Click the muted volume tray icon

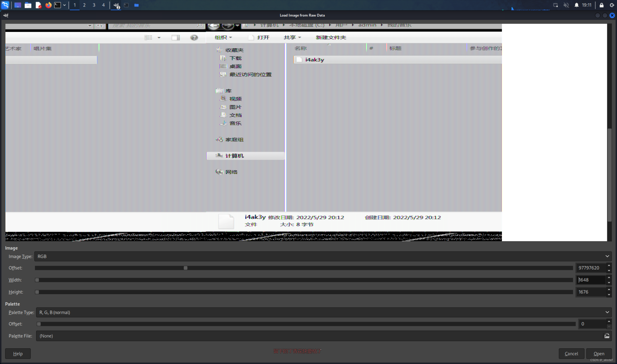[x=566, y=5]
